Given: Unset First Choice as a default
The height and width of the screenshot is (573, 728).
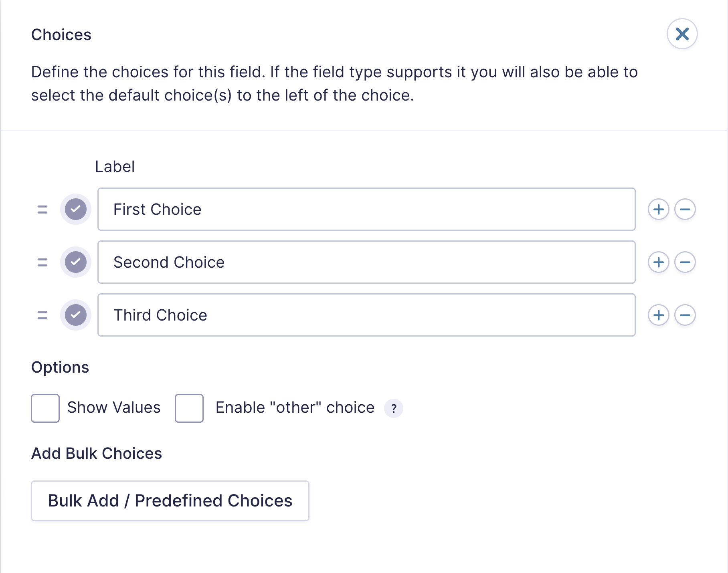Looking at the screenshot, I should [x=75, y=209].
